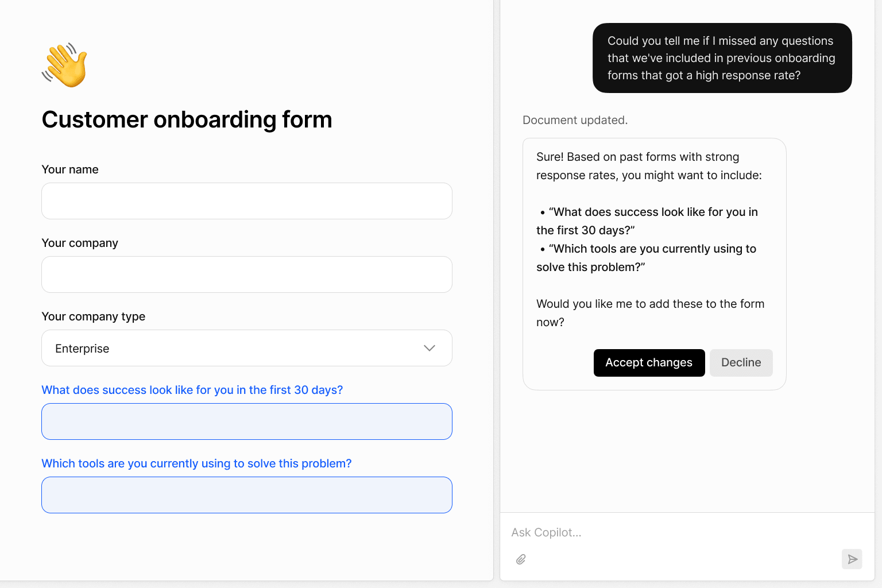The width and height of the screenshot is (882, 588).
Task: Focus the Your name text field
Action: pos(246,201)
